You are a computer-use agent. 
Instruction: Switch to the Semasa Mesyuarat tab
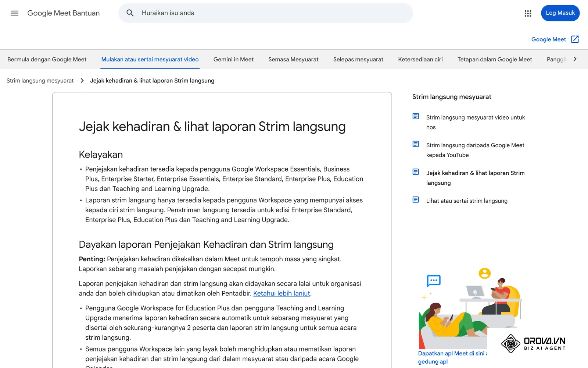[x=293, y=59]
